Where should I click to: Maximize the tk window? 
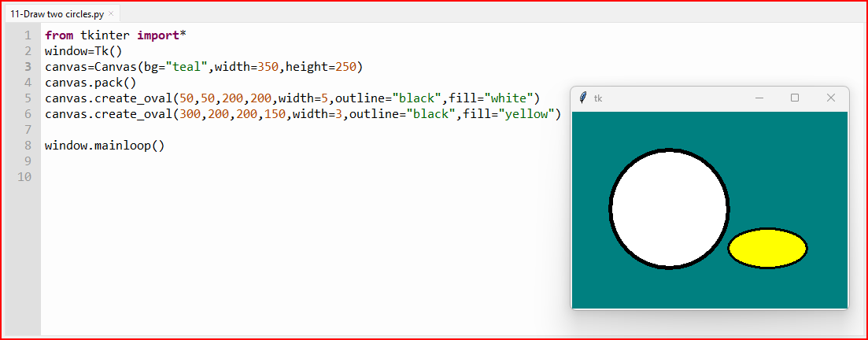(795, 98)
